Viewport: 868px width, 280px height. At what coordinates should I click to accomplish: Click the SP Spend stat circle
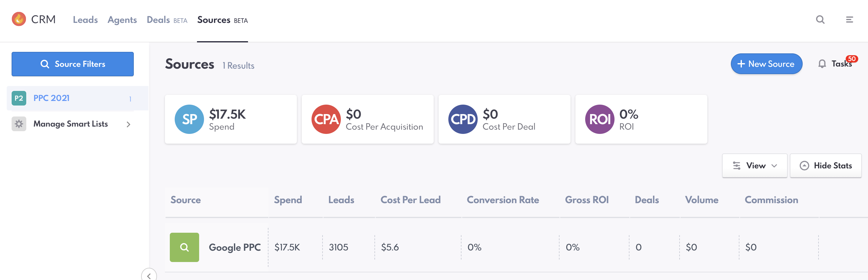(x=189, y=119)
